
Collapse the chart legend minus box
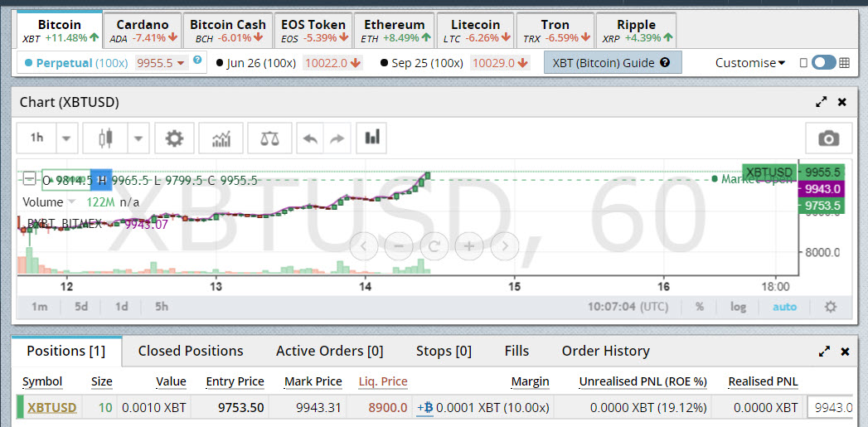[x=29, y=179]
